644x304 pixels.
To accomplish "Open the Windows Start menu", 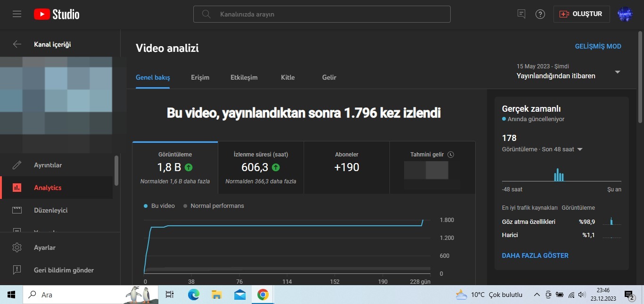I will [x=11, y=295].
